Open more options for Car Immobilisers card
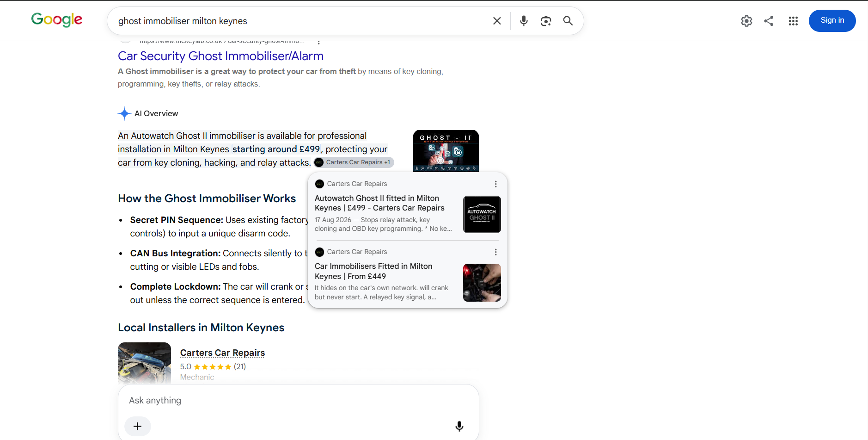Screen dimensions: 868x440 (x=495, y=252)
